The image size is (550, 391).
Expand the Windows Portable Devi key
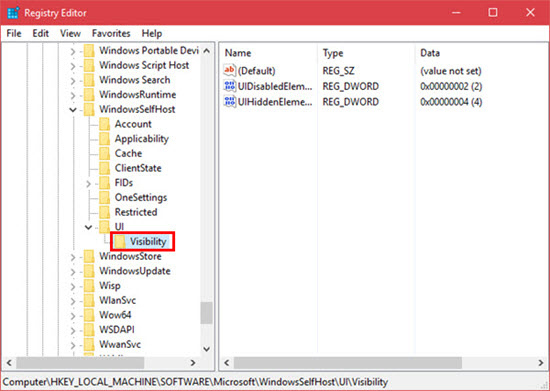coord(73,52)
